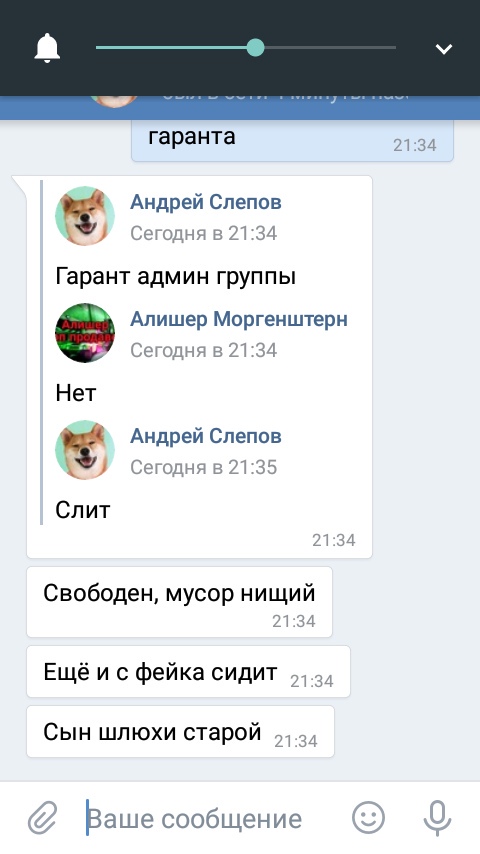This screenshot has width=480, height=854.
Task: Select the "Сын шлюхи старой" message bubble
Action: tap(180, 731)
